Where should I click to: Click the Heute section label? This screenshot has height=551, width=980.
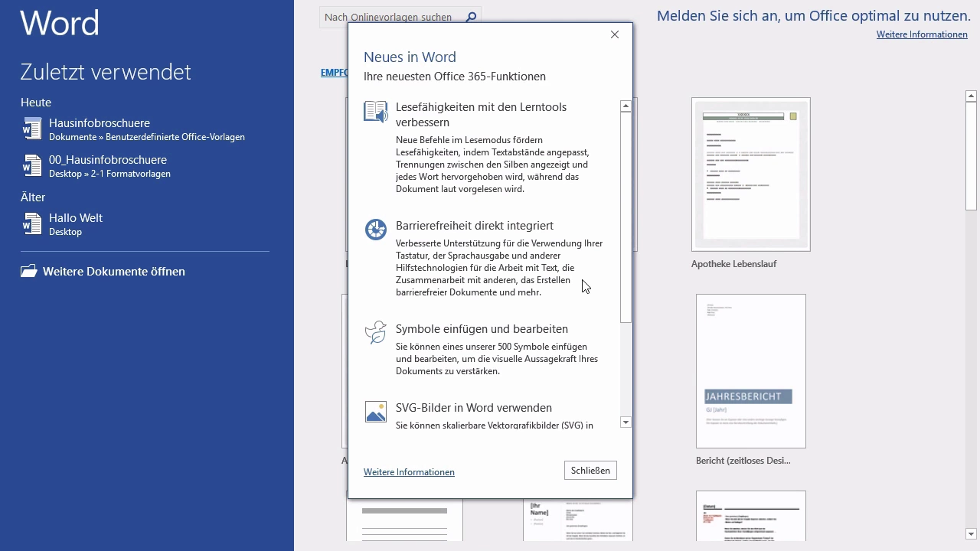click(36, 103)
